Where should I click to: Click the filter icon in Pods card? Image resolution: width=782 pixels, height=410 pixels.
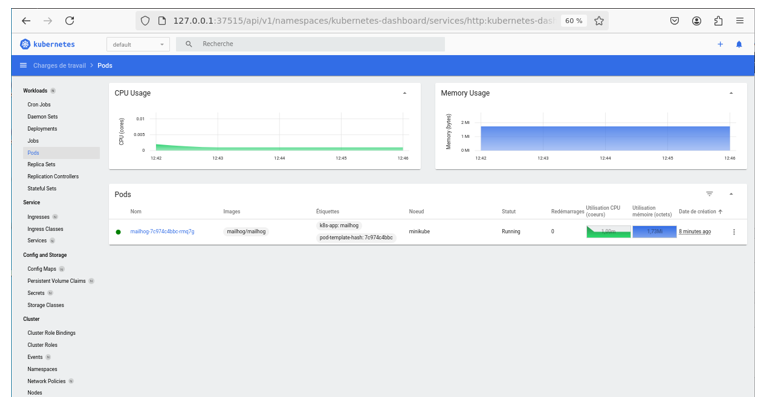pyautogui.click(x=709, y=194)
